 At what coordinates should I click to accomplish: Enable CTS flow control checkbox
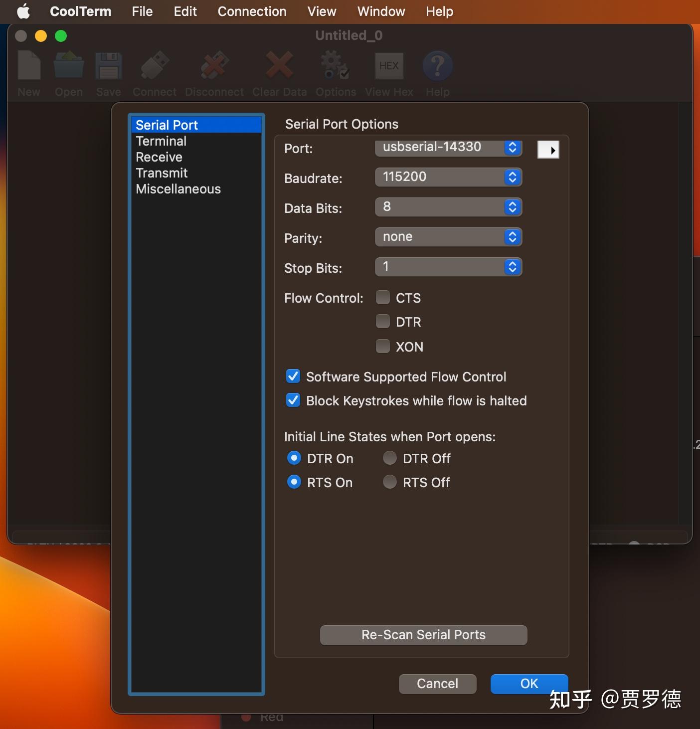click(383, 298)
